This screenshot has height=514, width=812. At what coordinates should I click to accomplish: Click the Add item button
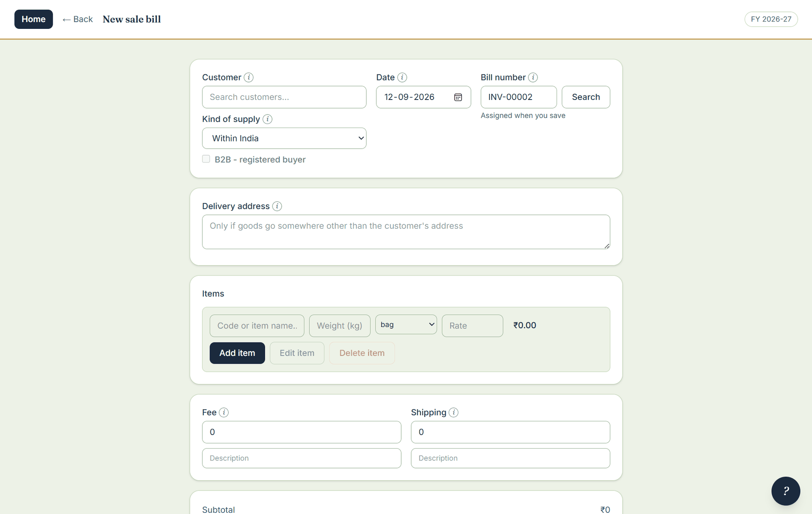[x=237, y=353]
